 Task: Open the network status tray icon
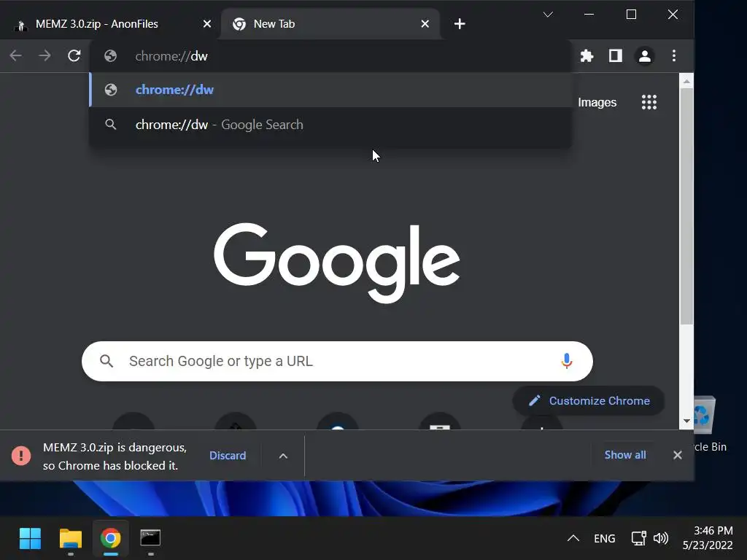click(x=638, y=539)
